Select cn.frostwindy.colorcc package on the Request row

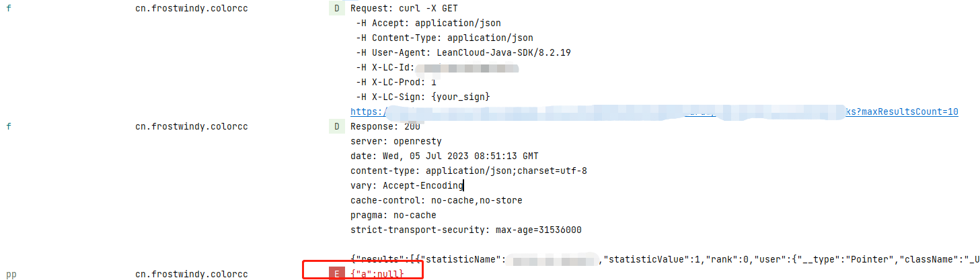(x=191, y=9)
